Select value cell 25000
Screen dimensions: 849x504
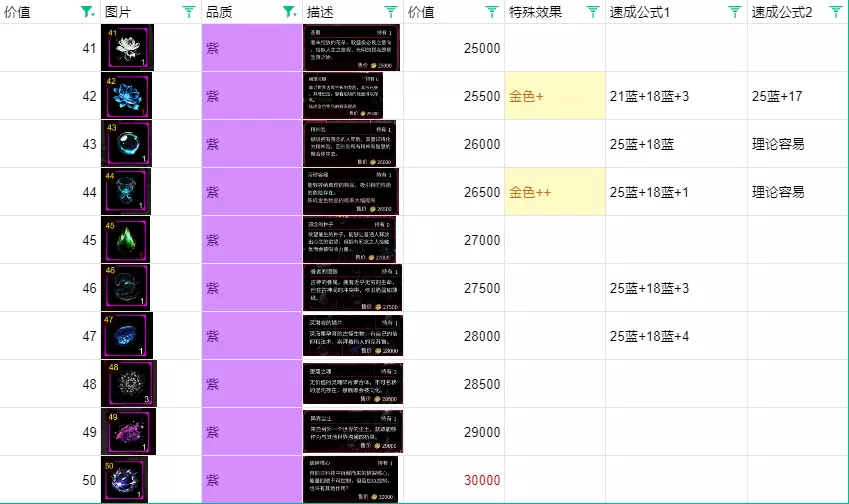(x=454, y=48)
